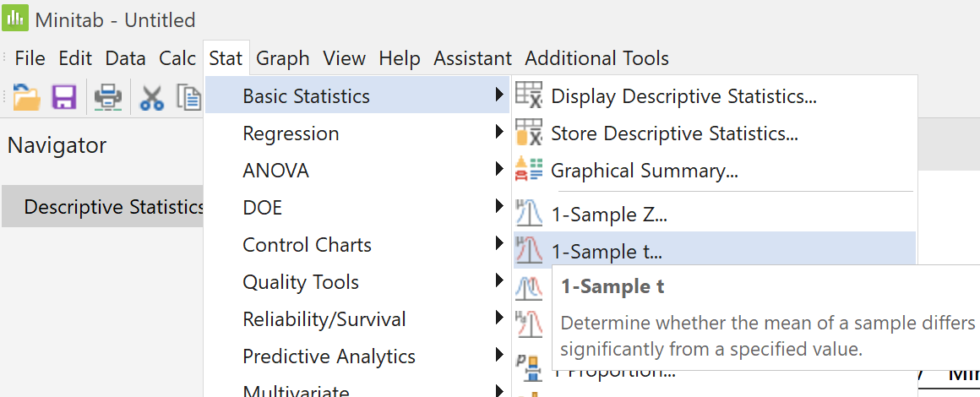Viewport: 980px width, 397px height.
Task: Expand the Basic Statistics submenu arrow
Action: pos(498,95)
